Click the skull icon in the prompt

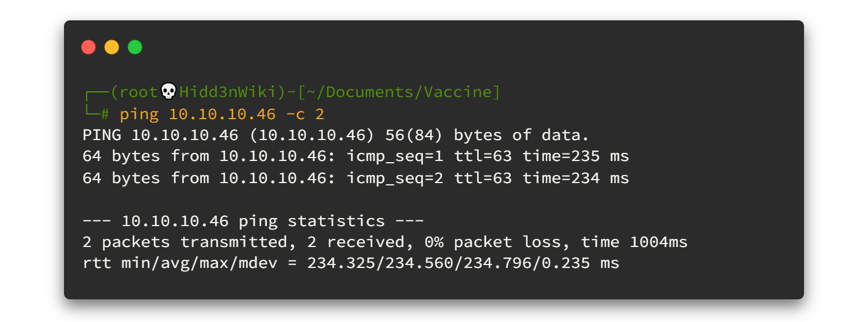pyautogui.click(x=168, y=92)
